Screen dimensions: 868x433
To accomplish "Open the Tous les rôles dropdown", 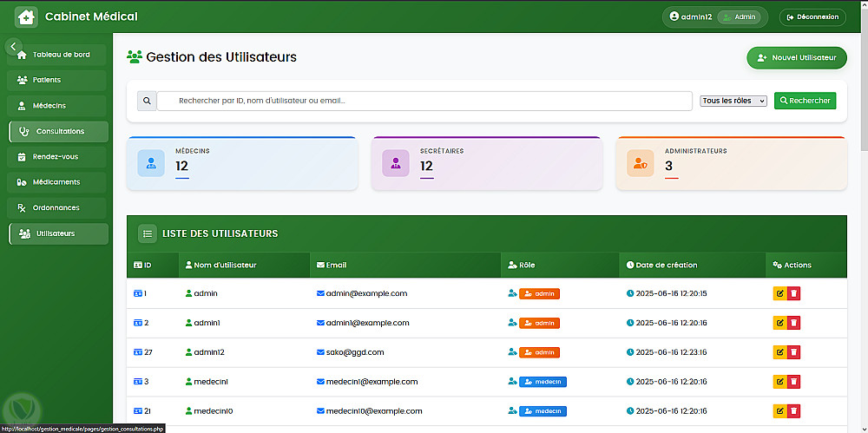I will (733, 101).
